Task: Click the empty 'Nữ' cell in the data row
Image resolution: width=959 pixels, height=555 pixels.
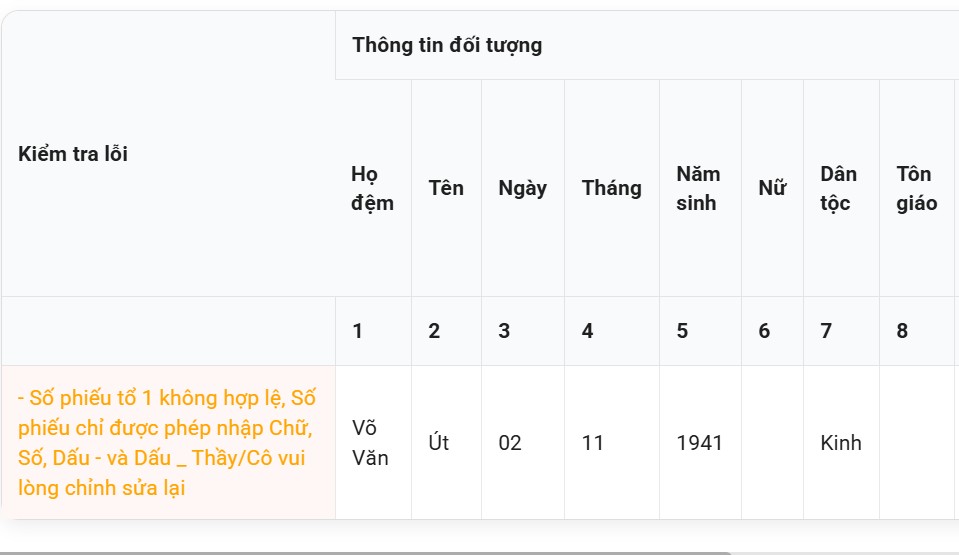Action: [x=772, y=442]
